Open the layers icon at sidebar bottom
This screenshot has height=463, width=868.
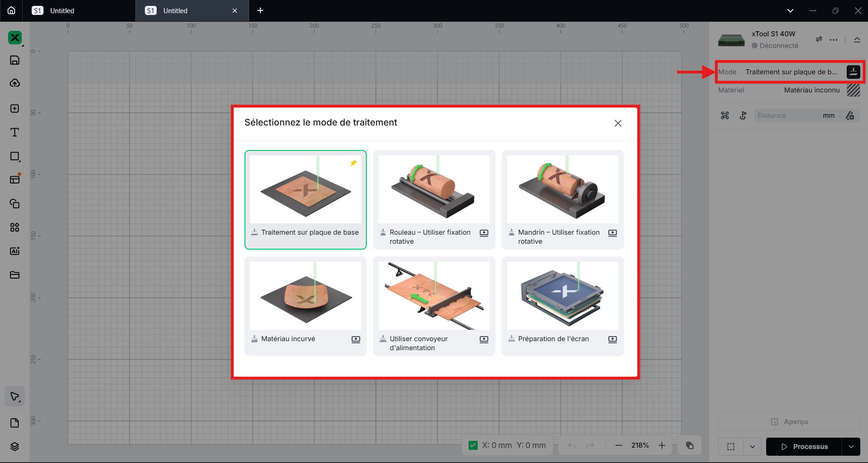pos(14,447)
